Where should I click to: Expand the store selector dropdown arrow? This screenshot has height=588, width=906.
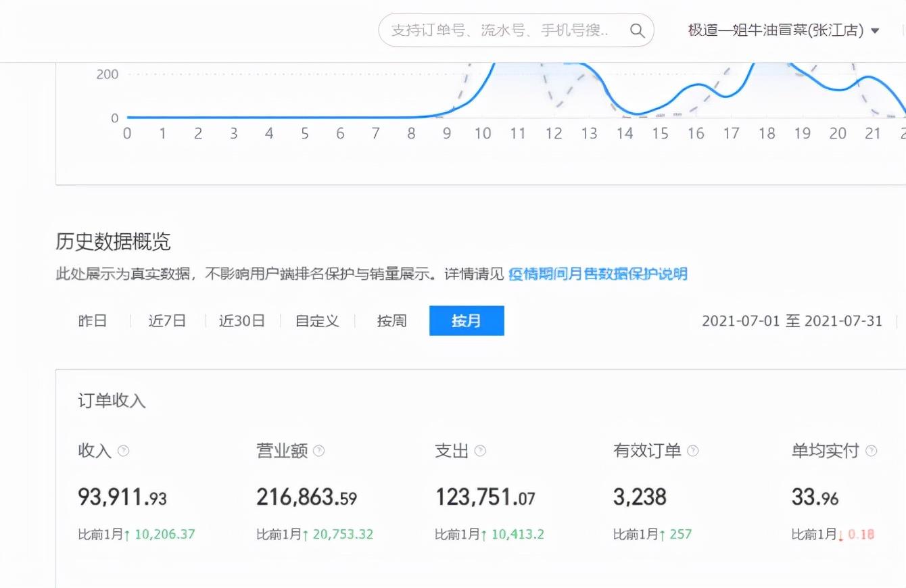pyautogui.click(x=875, y=31)
